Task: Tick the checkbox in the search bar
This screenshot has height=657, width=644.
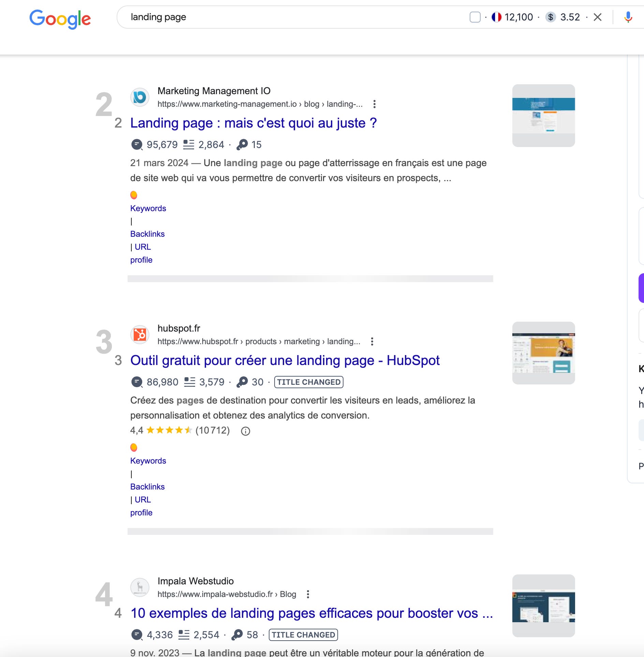Action: pos(475,17)
